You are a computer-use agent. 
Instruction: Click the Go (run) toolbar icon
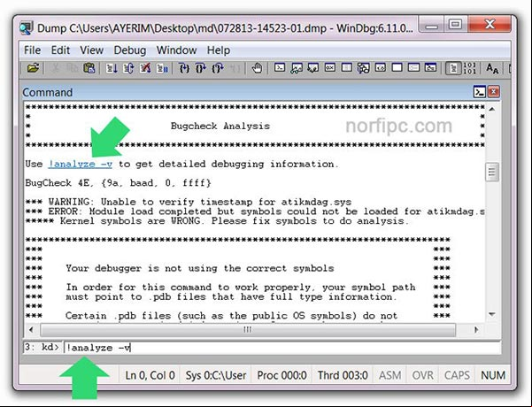pyautogui.click(x=112, y=68)
